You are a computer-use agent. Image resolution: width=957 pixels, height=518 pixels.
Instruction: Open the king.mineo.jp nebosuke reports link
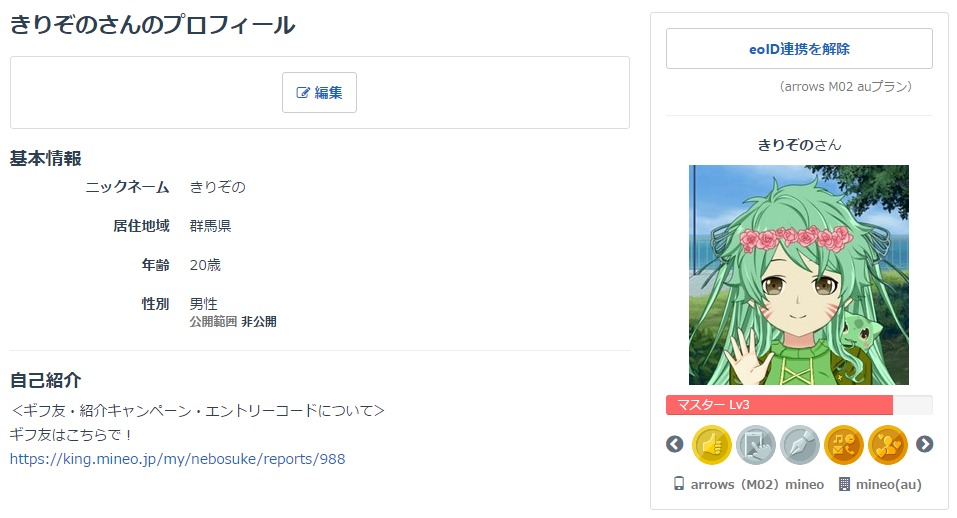[177, 459]
